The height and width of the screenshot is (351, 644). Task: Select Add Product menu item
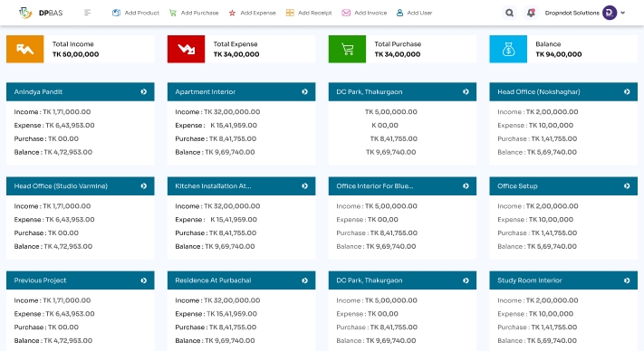click(x=136, y=13)
